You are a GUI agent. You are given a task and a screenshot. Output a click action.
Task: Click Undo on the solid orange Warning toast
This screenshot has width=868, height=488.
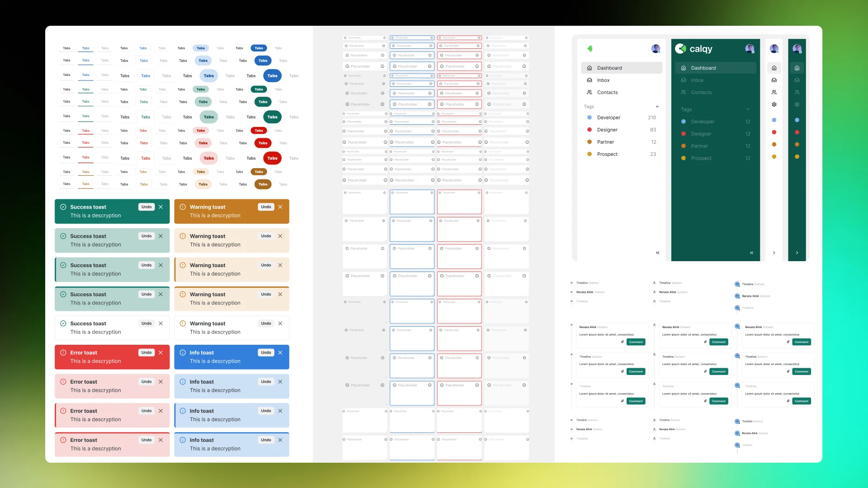point(266,207)
